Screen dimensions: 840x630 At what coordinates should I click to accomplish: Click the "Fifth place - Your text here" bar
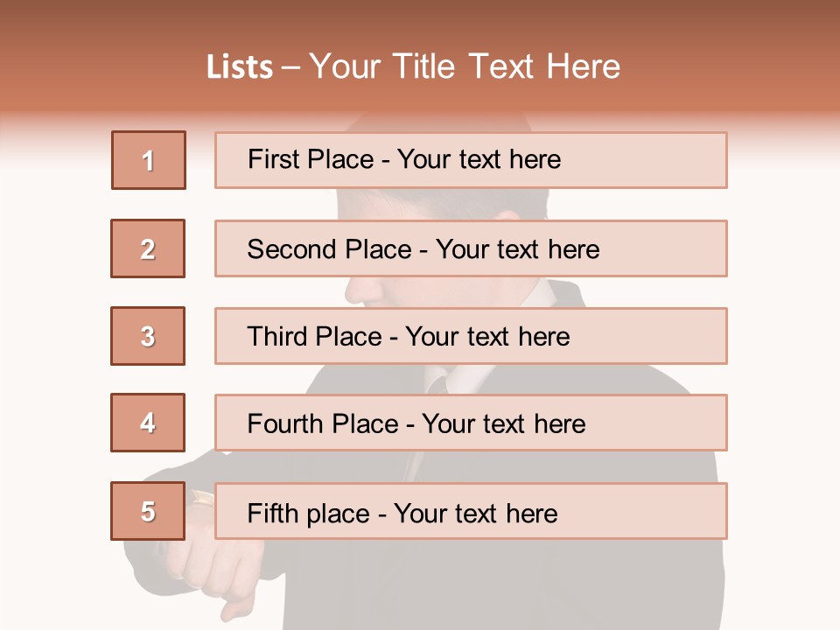(x=471, y=511)
